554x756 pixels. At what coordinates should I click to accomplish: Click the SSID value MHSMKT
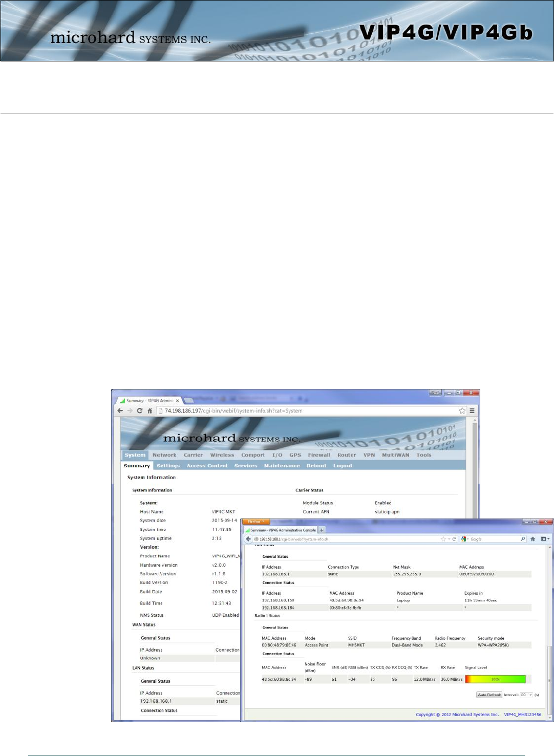point(356,645)
